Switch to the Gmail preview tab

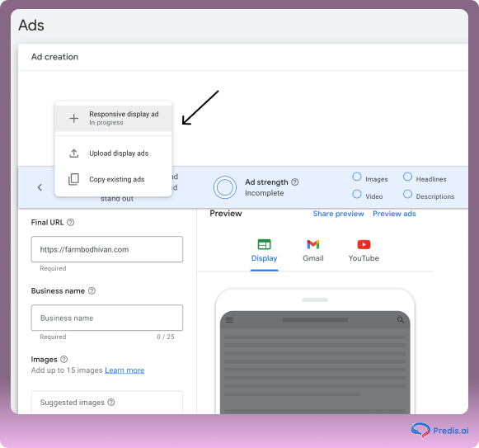(313, 251)
